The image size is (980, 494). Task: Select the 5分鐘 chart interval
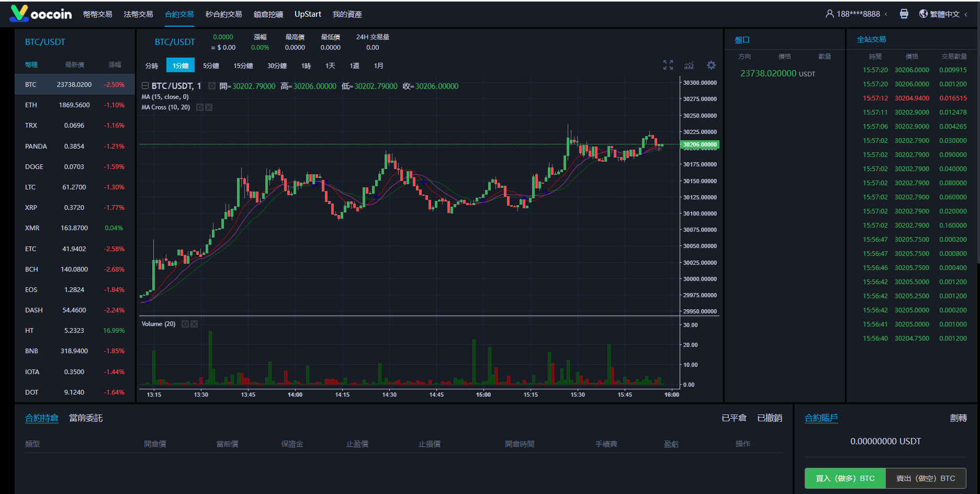click(x=211, y=65)
